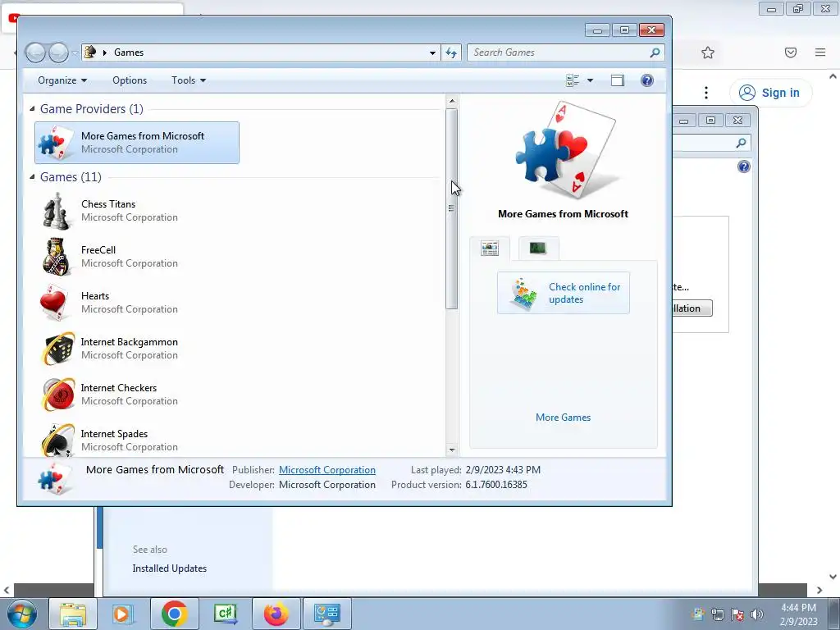Image resolution: width=840 pixels, height=630 pixels.
Task: Collapse the Games (11) group
Action: 32,177
